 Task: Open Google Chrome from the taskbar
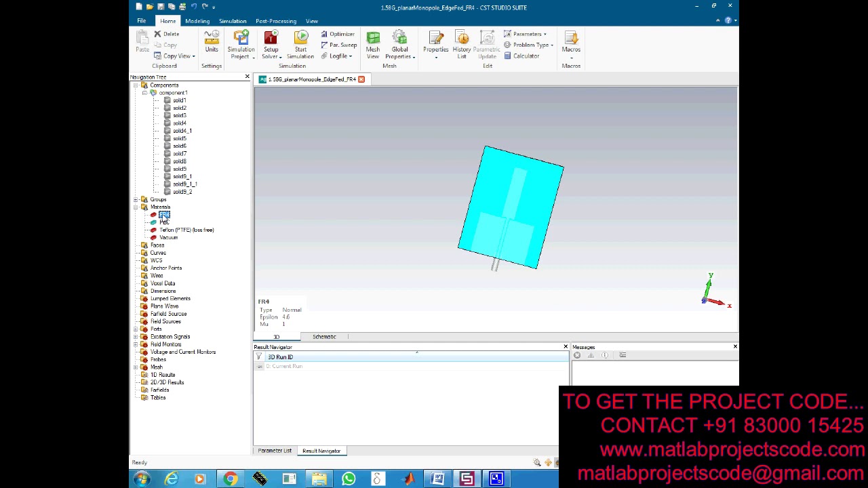click(x=231, y=479)
